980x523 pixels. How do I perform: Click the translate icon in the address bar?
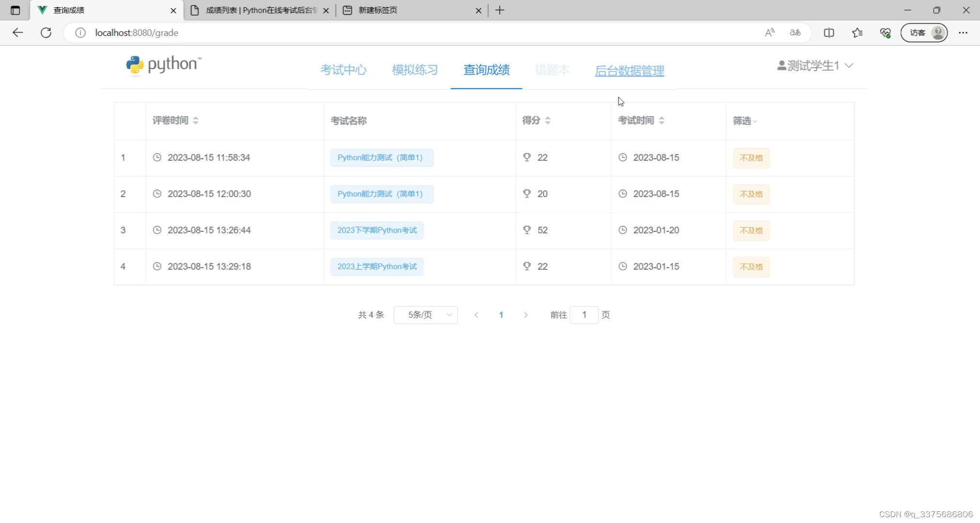(795, 32)
